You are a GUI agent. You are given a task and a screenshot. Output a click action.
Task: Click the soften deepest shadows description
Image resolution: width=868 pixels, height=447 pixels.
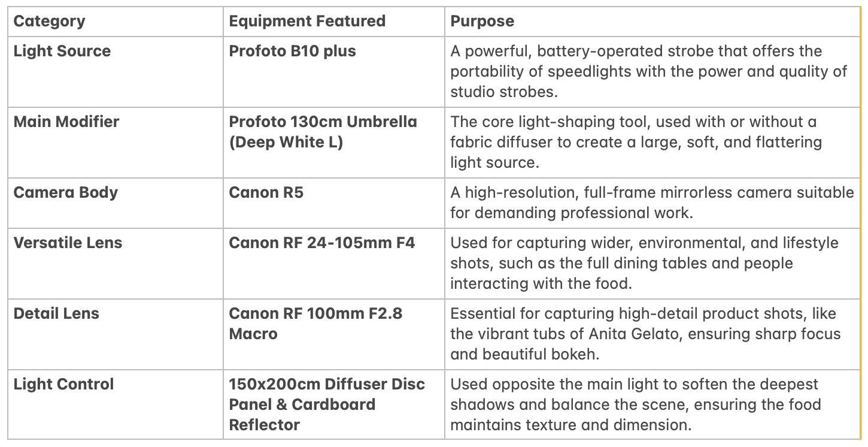coord(636,404)
